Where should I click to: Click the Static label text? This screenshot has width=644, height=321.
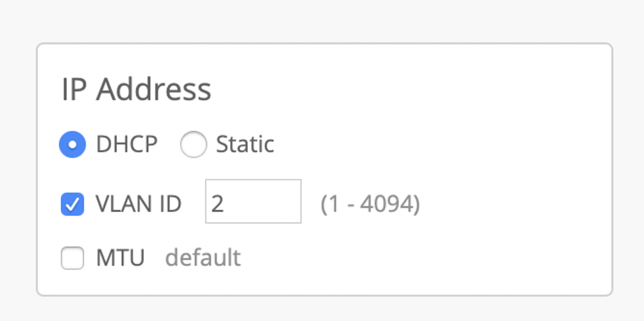coord(244,144)
